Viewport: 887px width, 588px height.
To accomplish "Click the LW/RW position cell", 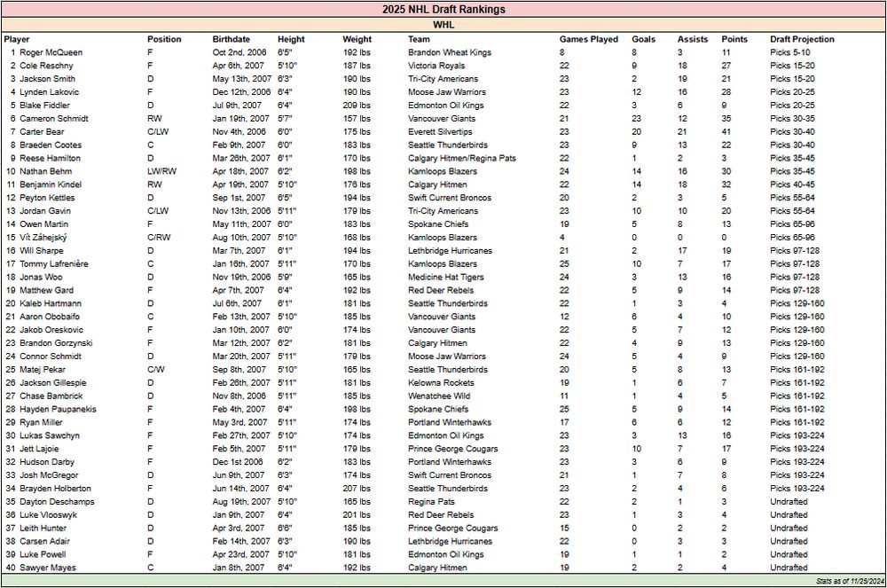I will pyautogui.click(x=161, y=171).
